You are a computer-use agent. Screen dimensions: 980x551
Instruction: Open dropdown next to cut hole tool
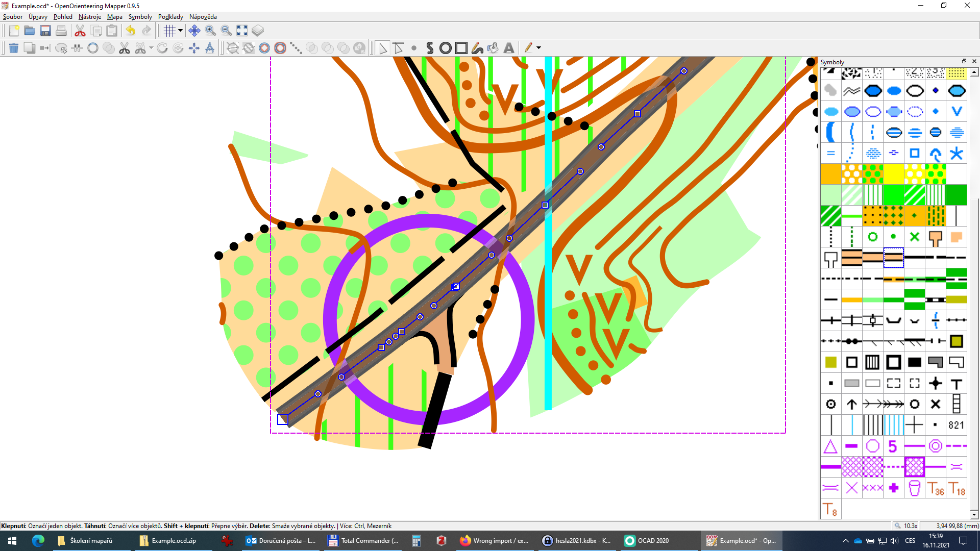point(151,48)
